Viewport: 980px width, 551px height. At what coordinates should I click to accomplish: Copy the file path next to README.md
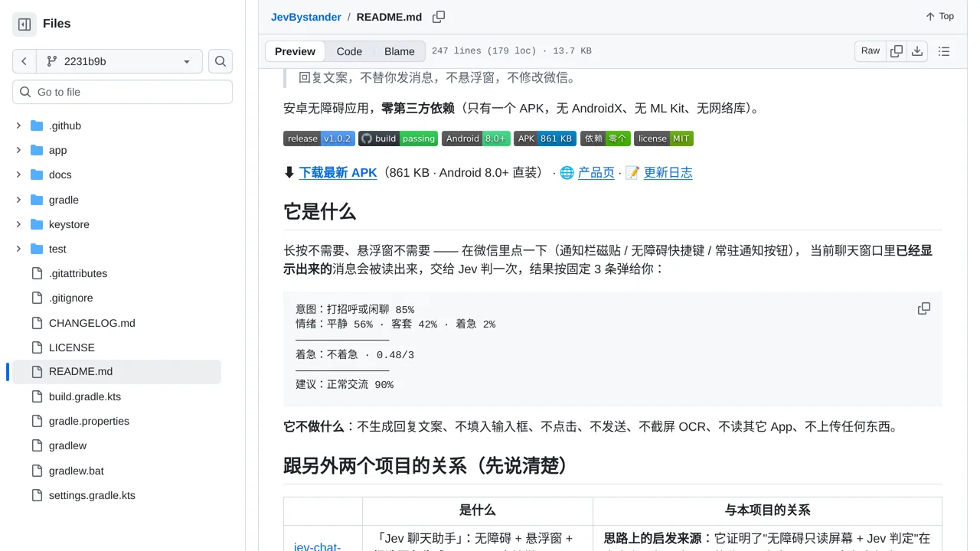pos(439,17)
